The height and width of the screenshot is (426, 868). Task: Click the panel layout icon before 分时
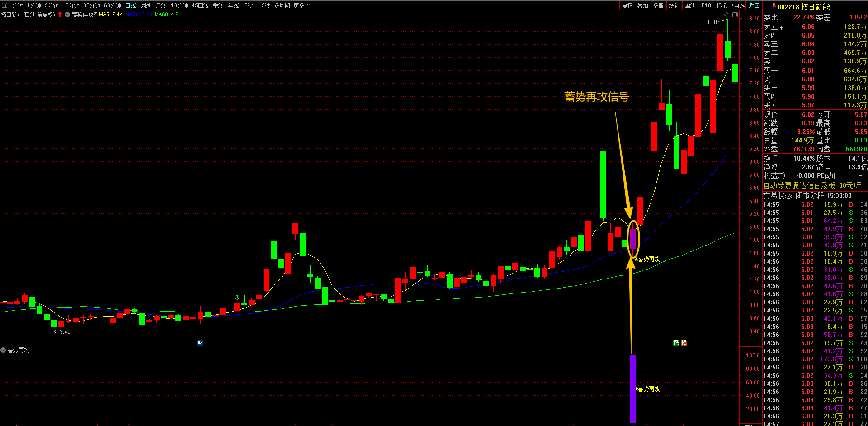[x=5, y=5]
